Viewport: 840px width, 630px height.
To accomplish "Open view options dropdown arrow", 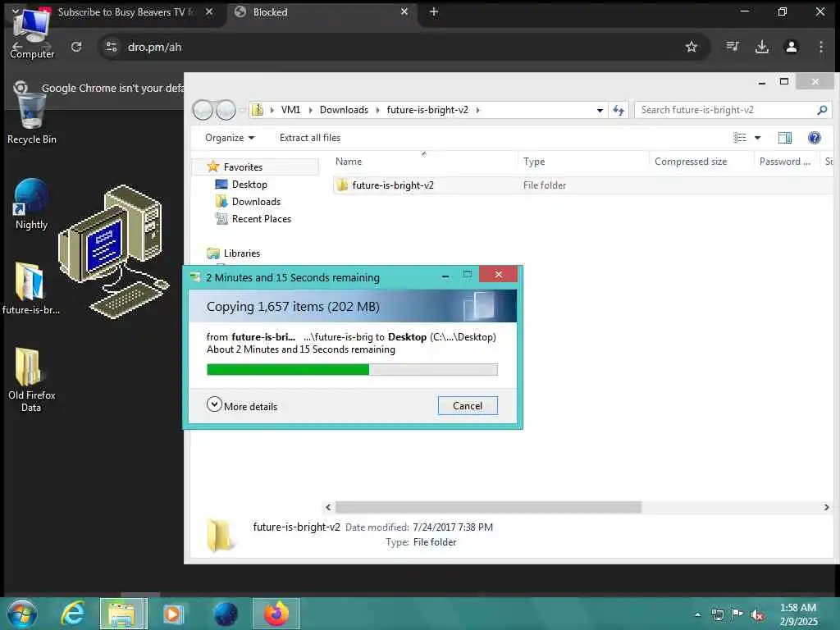I will pyautogui.click(x=757, y=138).
